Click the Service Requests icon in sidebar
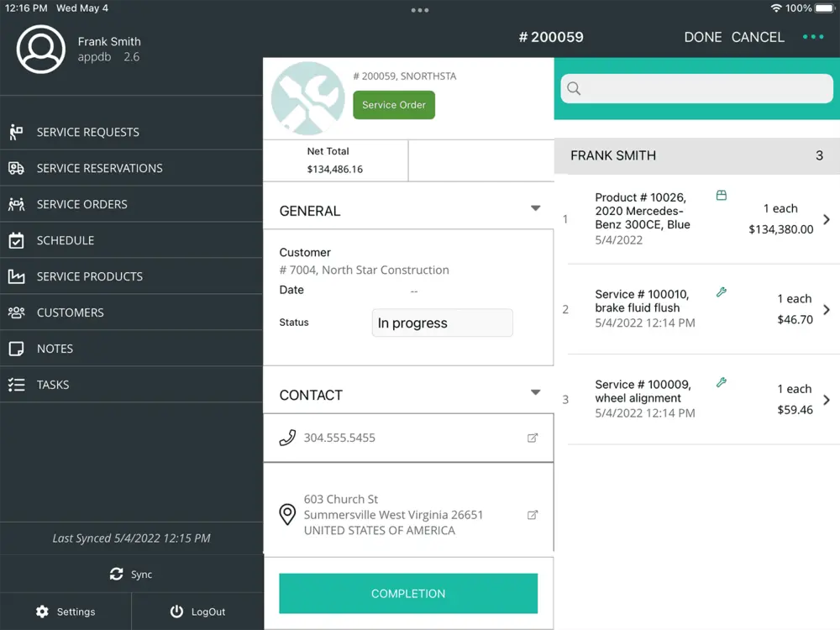 pyautogui.click(x=16, y=132)
